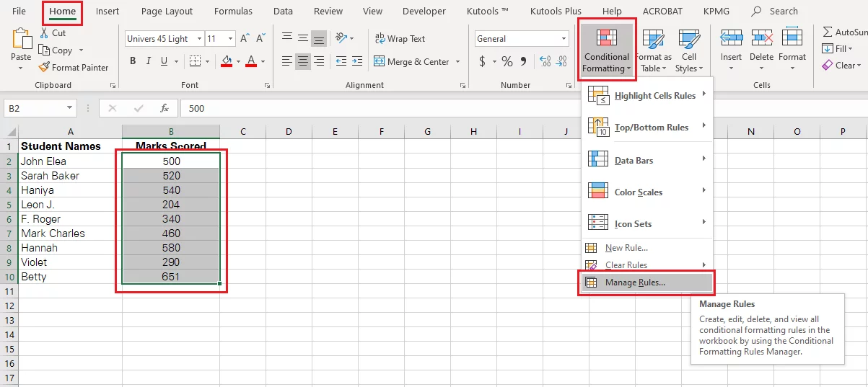Open Data Bars submenu

647,160
